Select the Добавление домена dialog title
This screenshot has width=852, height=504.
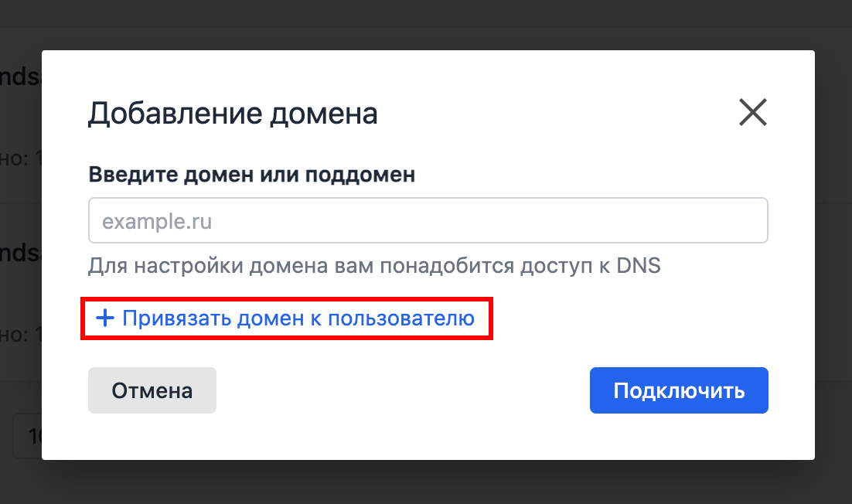tap(233, 112)
